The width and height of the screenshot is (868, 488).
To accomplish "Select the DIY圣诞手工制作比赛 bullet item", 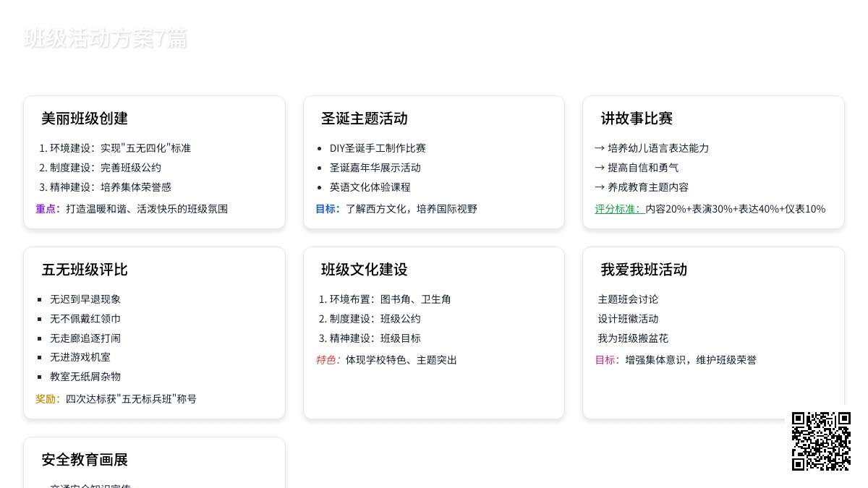I will [x=378, y=148].
